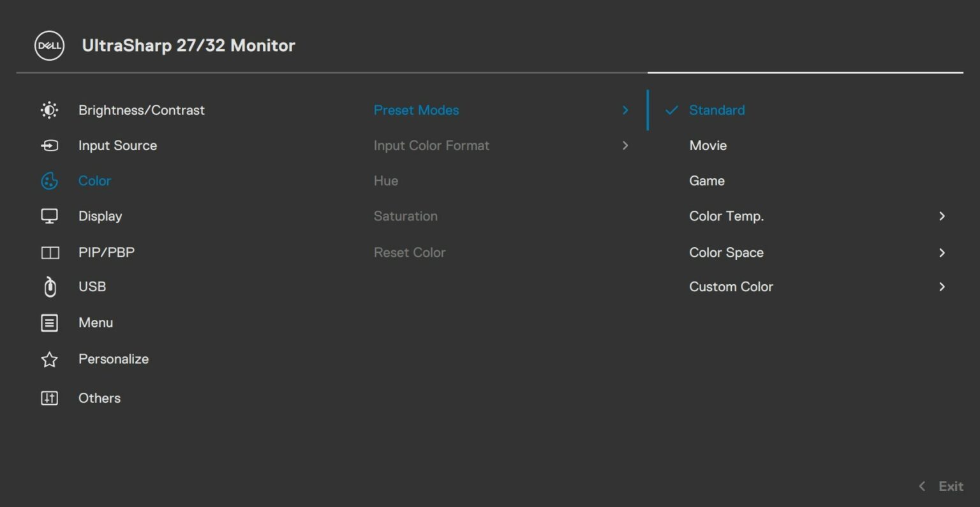Open the Preset Modes menu
Screen dimensions: 980x507
click(416, 110)
